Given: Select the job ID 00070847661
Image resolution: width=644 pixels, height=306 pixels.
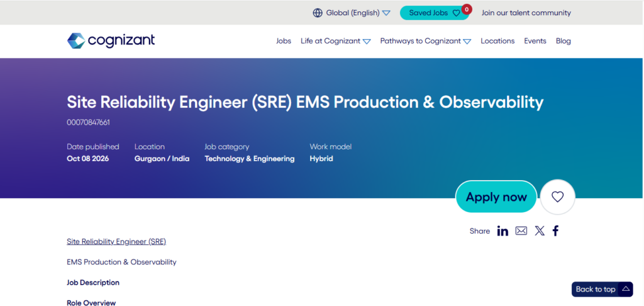Looking at the screenshot, I should [88, 122].
